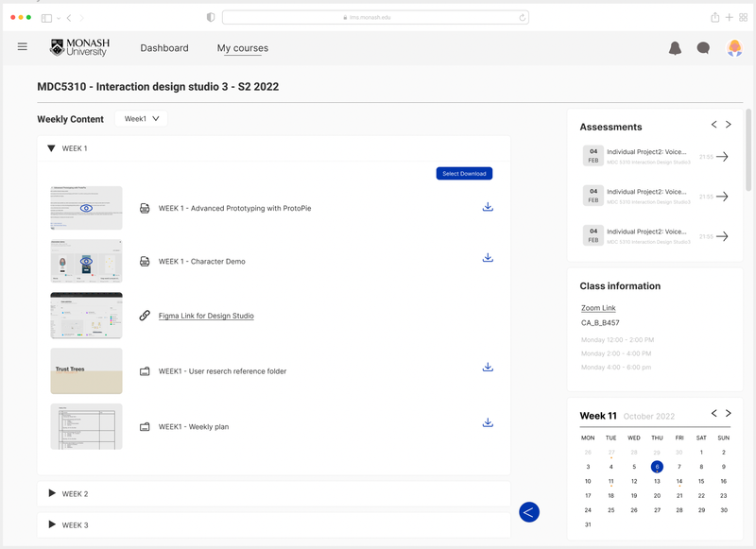The height and width of the screenshot is (549, 756).
Task: Open the My courses tab
Action: tap(243, 48)
